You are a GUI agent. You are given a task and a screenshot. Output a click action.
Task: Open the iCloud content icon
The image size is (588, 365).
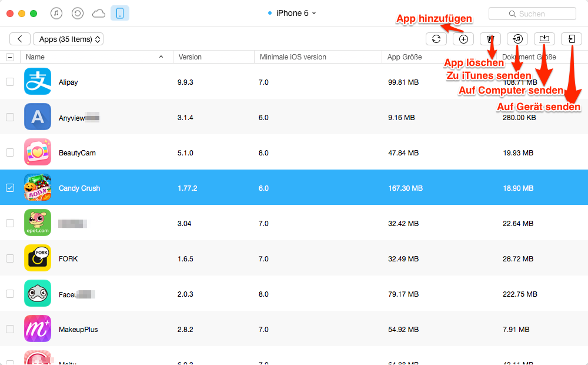[99, 14]
